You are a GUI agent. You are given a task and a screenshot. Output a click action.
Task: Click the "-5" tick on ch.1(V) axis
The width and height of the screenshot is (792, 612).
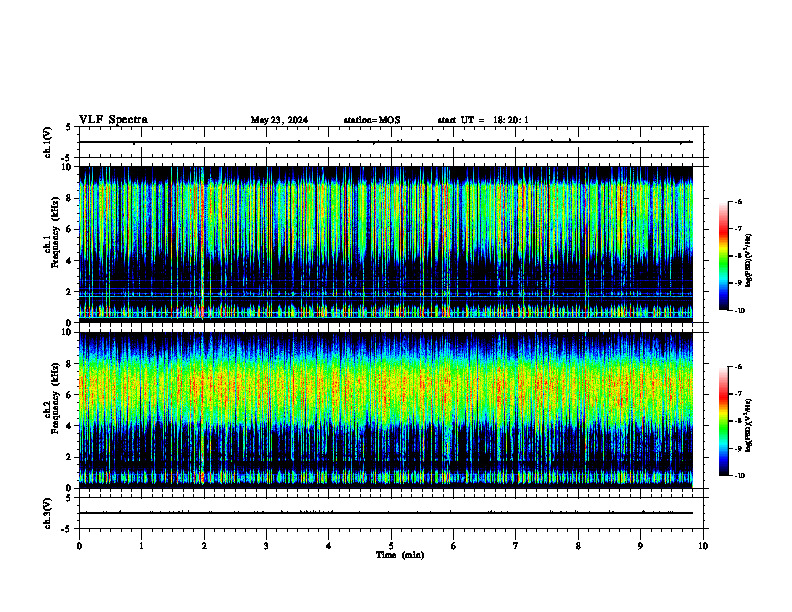click(x=67, y=159)
